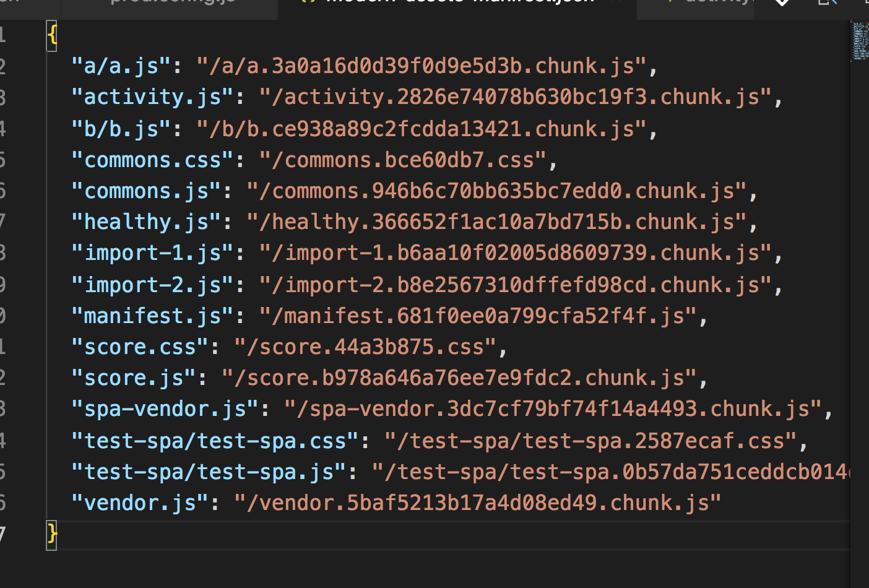Place cursor in the score.44a3b875.css value
The width and height of the screenshot is (869, 588).
366,347
